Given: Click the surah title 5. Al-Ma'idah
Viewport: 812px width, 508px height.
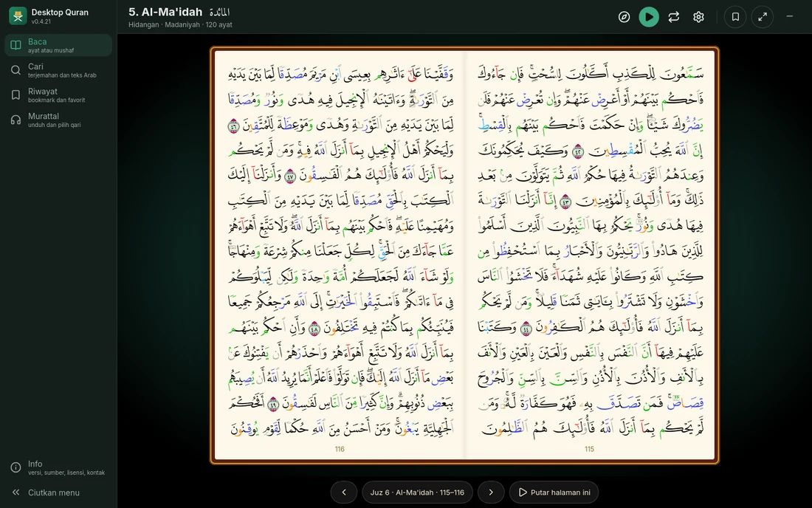Looking at the screenshot, I should pos(165,12).
